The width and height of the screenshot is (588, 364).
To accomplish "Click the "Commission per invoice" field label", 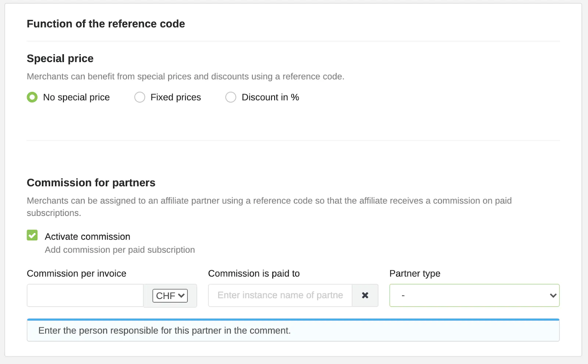I will (x=76, y=274).
